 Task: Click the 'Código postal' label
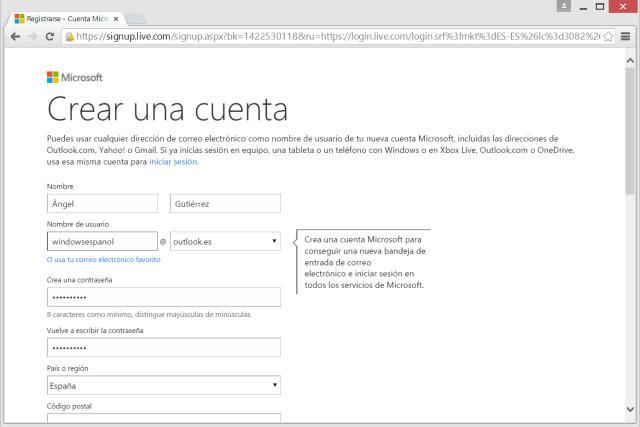[69, 406]
